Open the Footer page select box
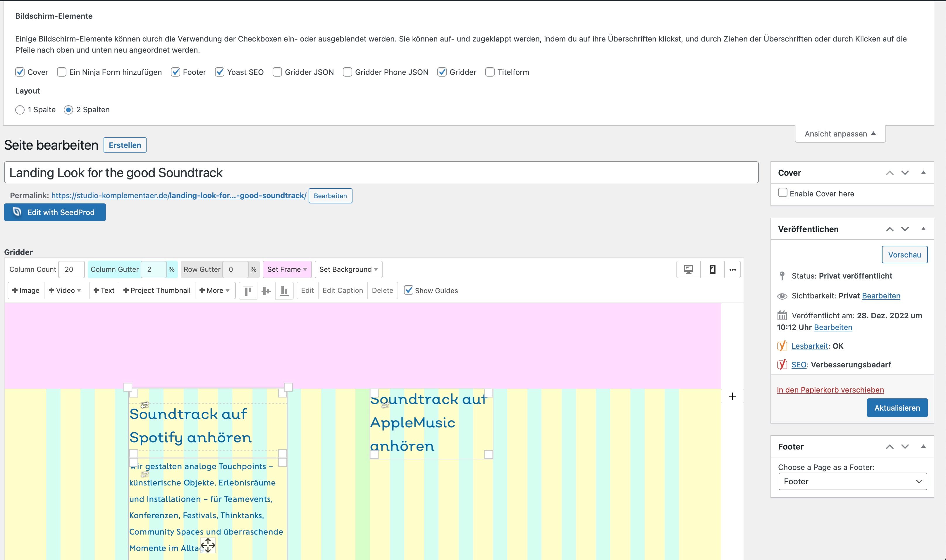This screenshot has height=560, width=946. [x=852, y=481]
